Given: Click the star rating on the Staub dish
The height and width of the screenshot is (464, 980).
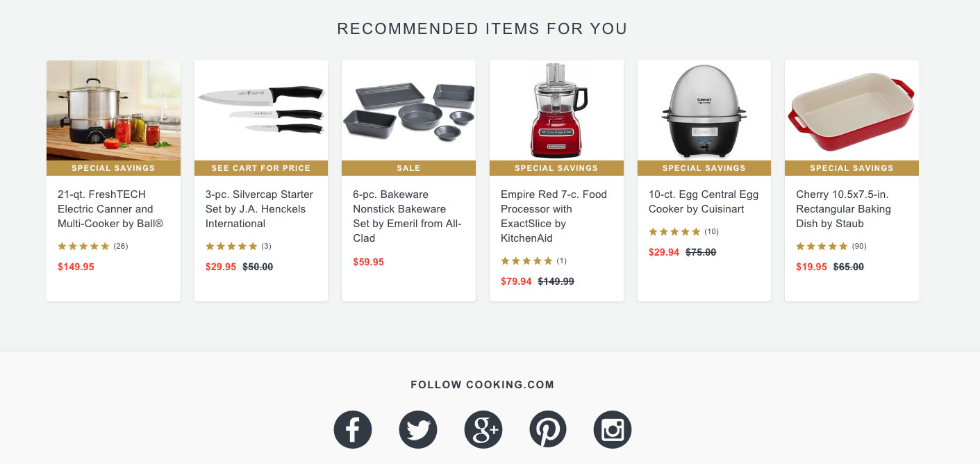Looking at the screenshot, I should click(822, 246).
